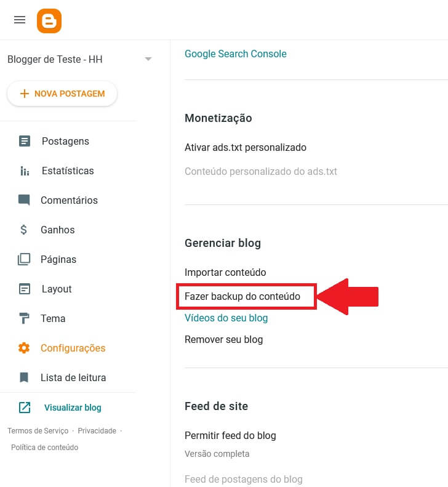Choose Importar conteúdo under Gerenciar blog
The height and width of the screenshot is (487, 448).
pos(225,272)
